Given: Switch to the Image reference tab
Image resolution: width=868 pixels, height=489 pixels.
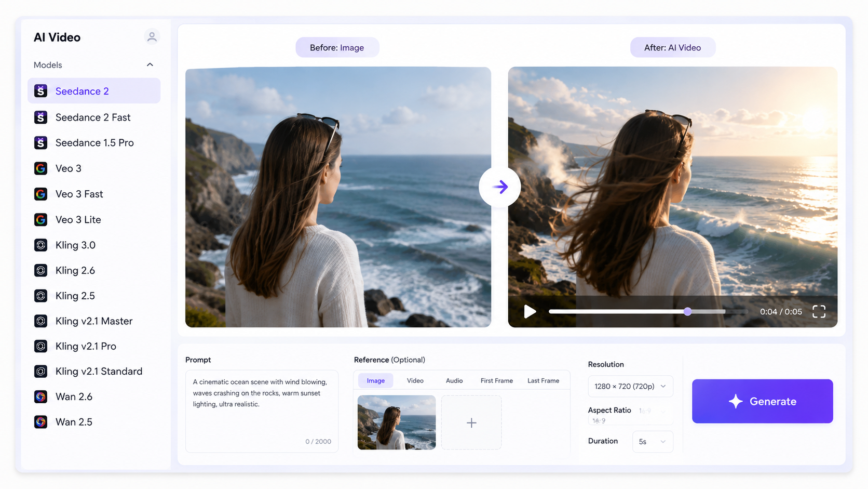Looking at the screenshot, I should pyautogui.click(x=376, y=381).
